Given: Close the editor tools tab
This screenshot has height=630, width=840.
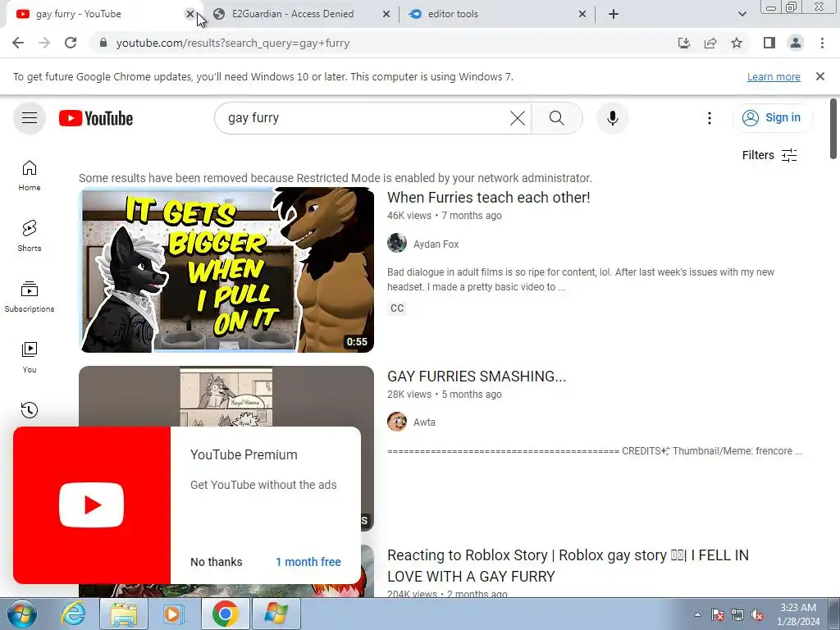Looking at the screenshot, I should click(582, 14).
